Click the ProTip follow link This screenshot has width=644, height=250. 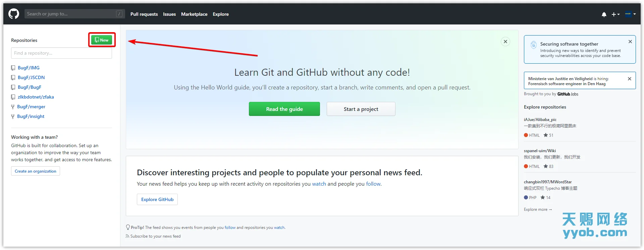[230, 227]
